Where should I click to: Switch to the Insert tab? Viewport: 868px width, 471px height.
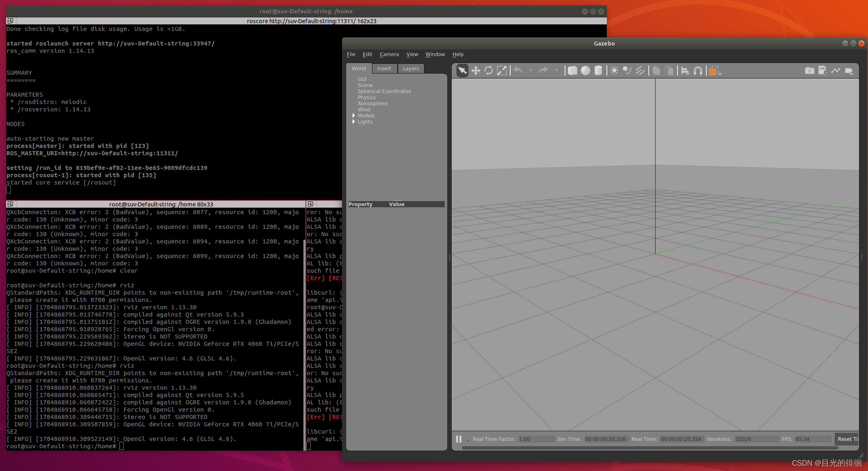[x=384, y=69]
